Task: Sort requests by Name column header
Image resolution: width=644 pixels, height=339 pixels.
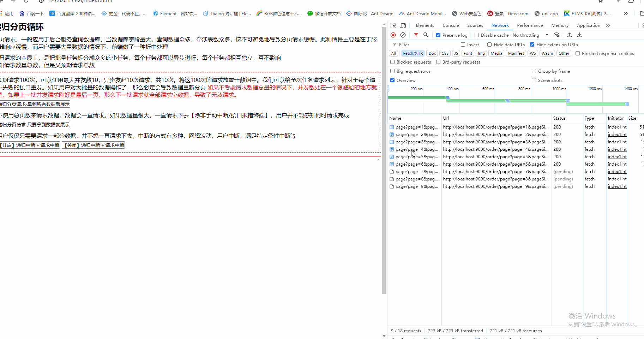Action: (415, 118)
